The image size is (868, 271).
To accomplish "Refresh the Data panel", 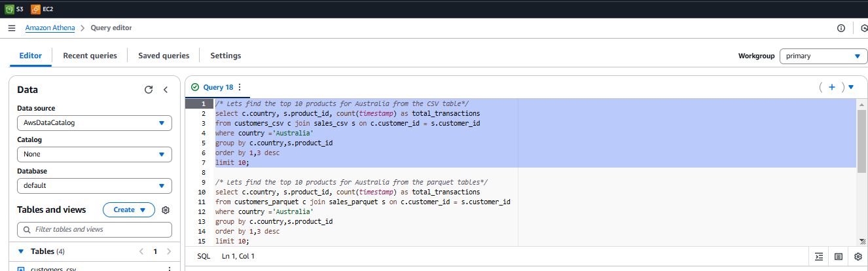I will 149,90.
